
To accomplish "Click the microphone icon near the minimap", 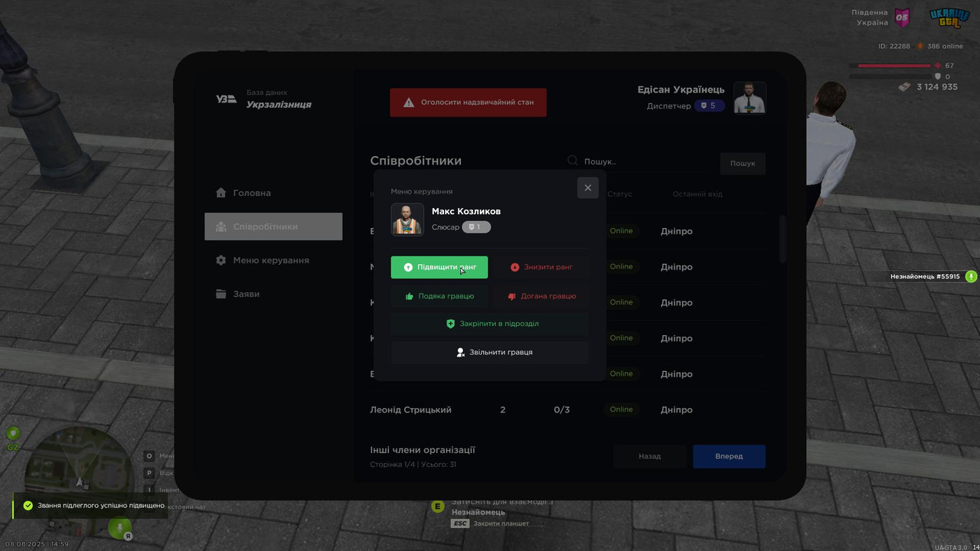I will click(119, 527).
